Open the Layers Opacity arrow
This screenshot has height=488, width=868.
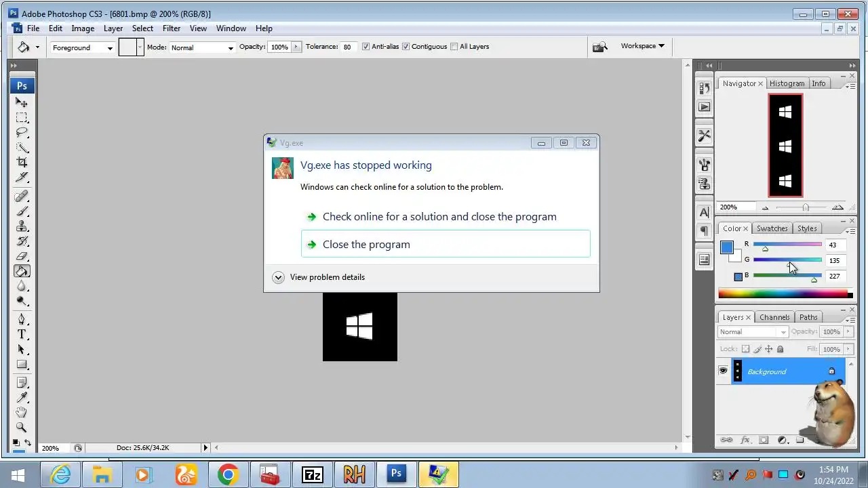coord(848,331)
